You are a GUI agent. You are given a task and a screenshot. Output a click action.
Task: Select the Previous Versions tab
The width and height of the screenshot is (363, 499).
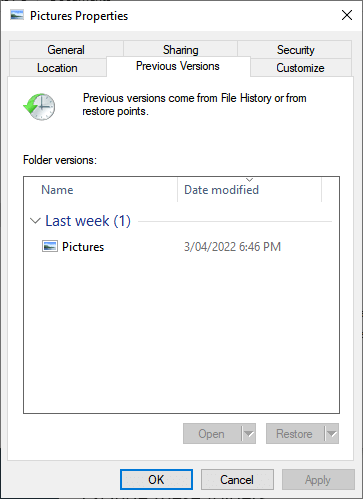pos(178,66)
